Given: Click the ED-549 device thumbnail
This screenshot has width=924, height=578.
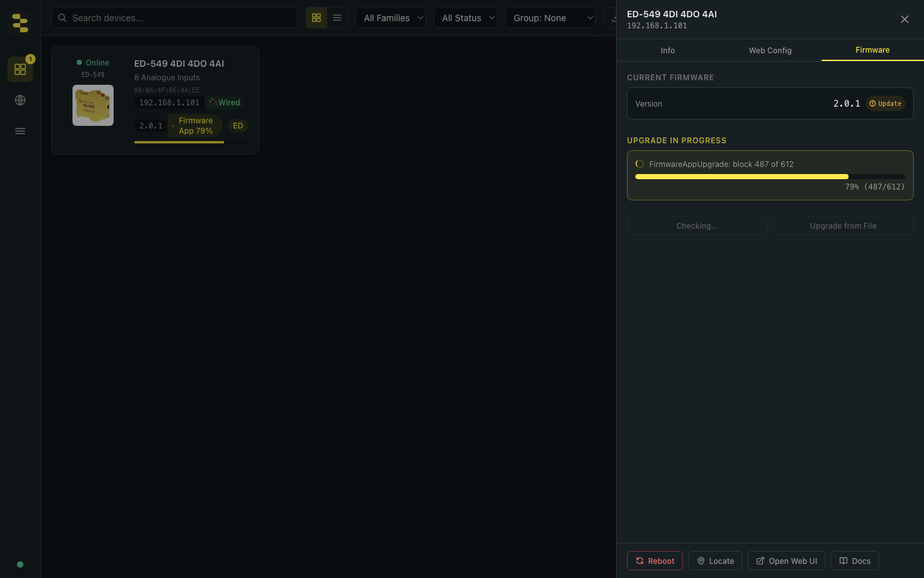Looking at the screenshot, I should coord(93,105).
